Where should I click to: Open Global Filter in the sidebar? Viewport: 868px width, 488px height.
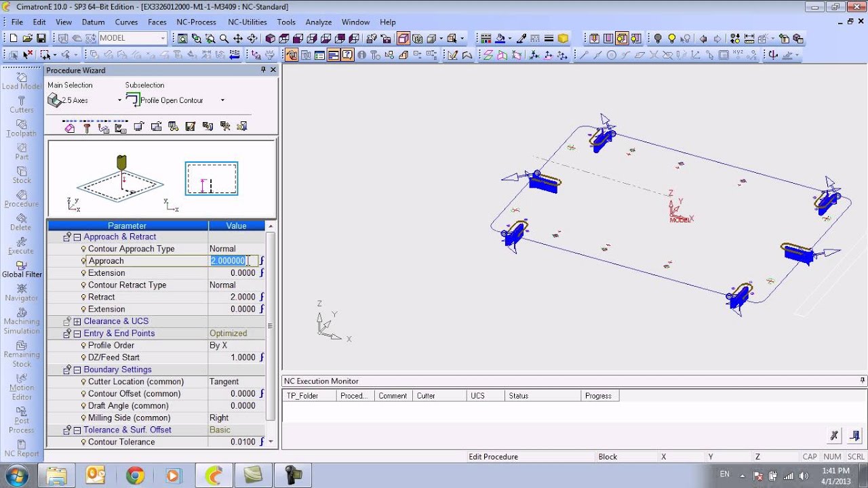22,269
